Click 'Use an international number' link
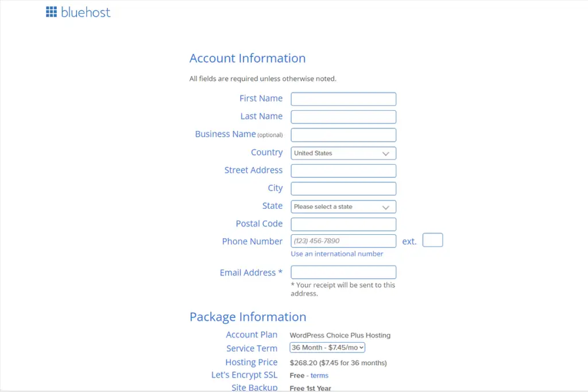 [x=336, y=254]
